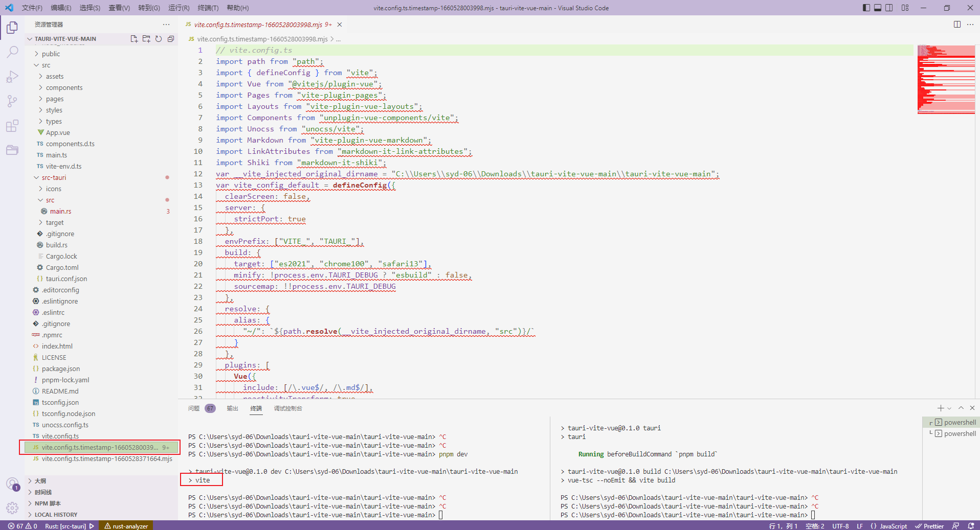Change LF end-of-line sequence
980x530 pixels.
coord(860,526)
